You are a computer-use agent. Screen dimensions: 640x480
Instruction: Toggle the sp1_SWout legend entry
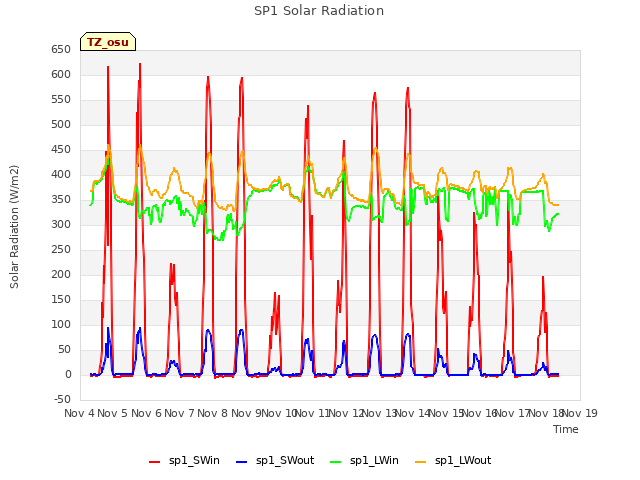pos(276,461)
